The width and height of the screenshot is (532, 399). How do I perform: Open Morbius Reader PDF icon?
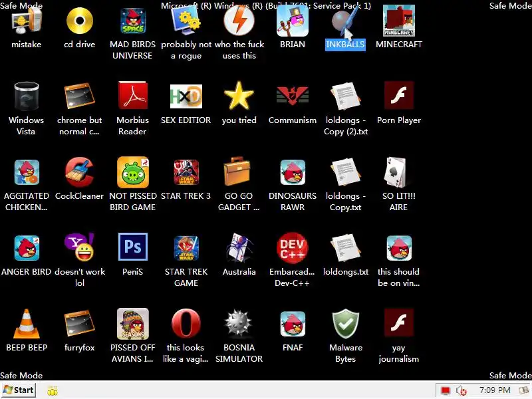(x=132, y=96)
